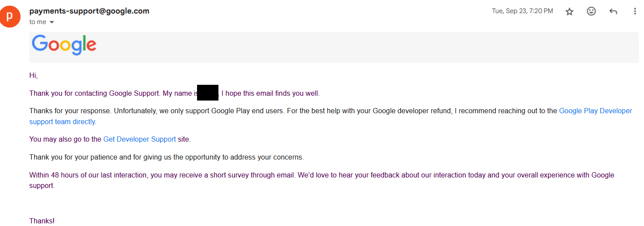Click the 'Within 48 hours' survey paragraph

(322, 180)
